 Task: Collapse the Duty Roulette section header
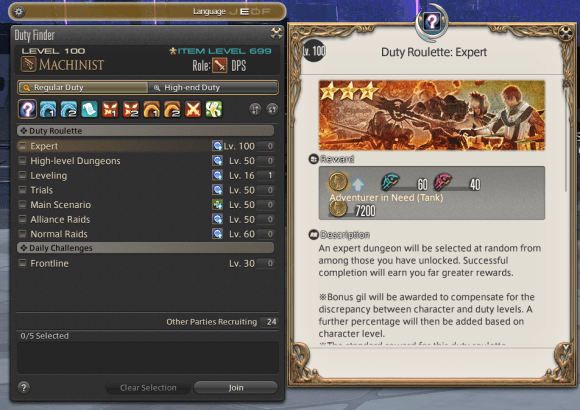[x=146, y=131]
